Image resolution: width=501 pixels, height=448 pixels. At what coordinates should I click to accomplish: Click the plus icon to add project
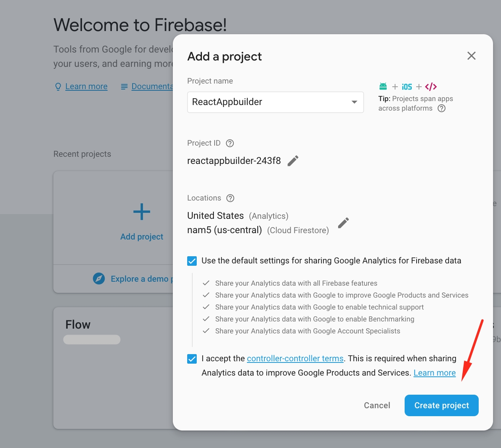tap(142, 212)
